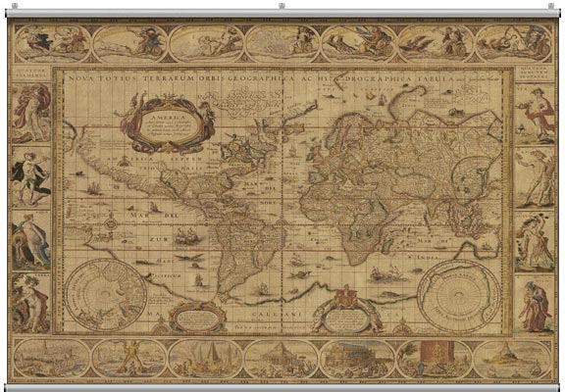Select the south polar circular inset map
This screenshot has height=392, width=565.
pos(458,296)
